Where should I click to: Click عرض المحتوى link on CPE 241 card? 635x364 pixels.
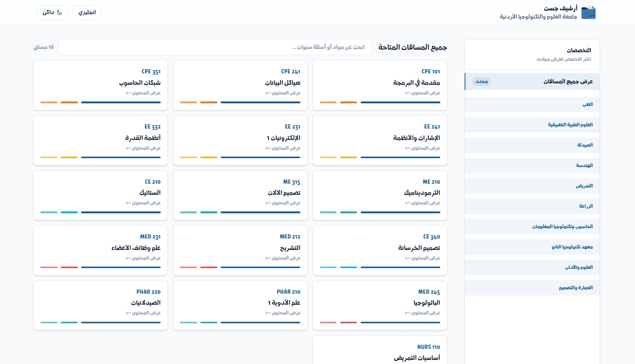click(283, 93)
